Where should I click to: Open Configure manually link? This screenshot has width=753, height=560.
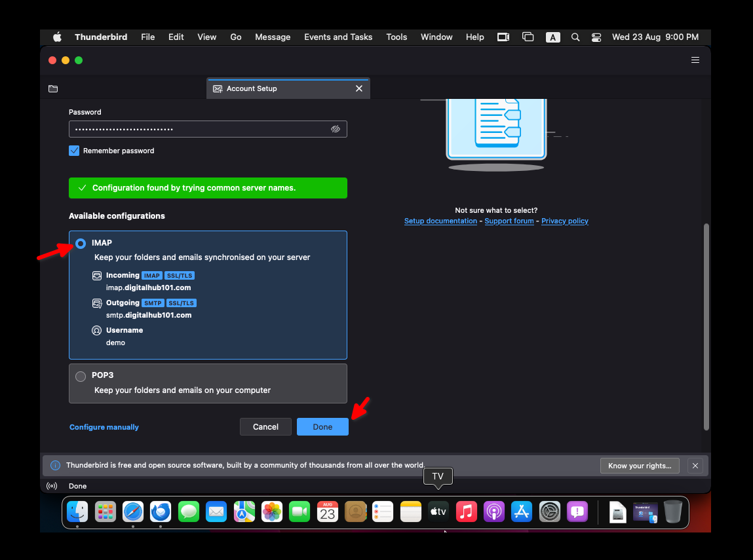tap(104, 427)
